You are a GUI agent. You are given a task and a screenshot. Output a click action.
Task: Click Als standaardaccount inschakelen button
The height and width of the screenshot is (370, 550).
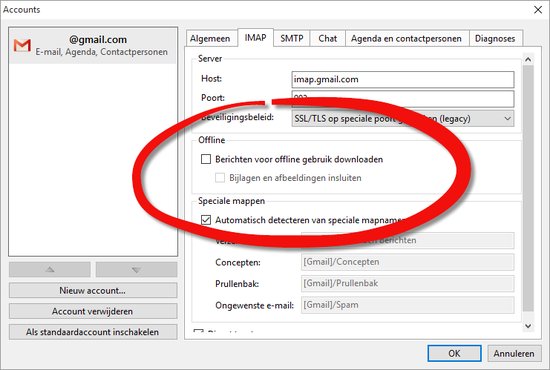(93, 332)
